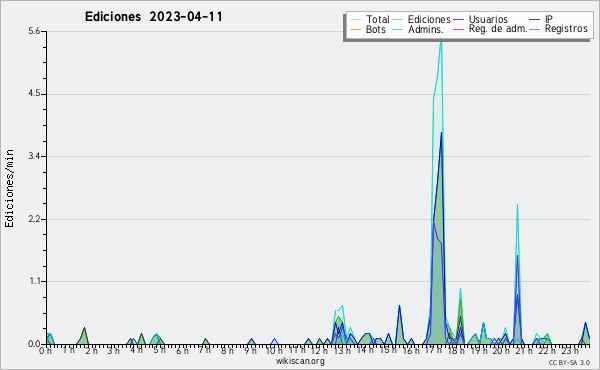
Task: Select the 'Admins.' legend entry
Action: pos(425,29)
